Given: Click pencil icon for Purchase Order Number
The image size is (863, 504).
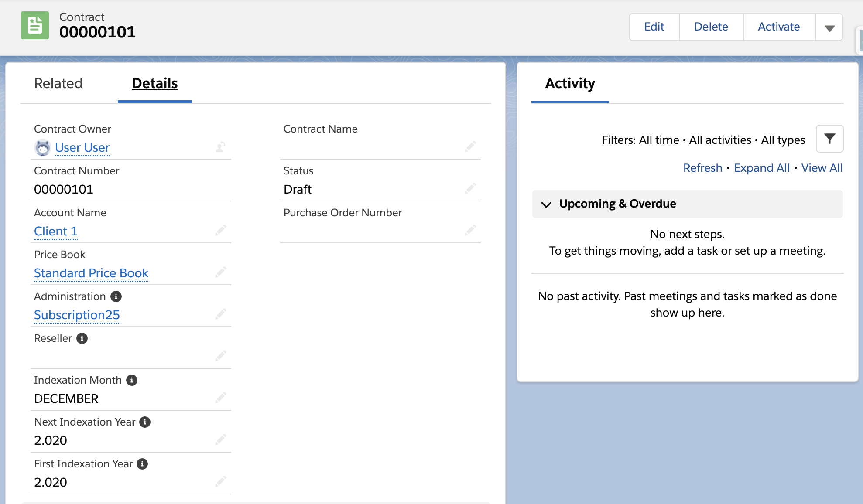Looking at the screenshot, I should [x=470, y=230].
